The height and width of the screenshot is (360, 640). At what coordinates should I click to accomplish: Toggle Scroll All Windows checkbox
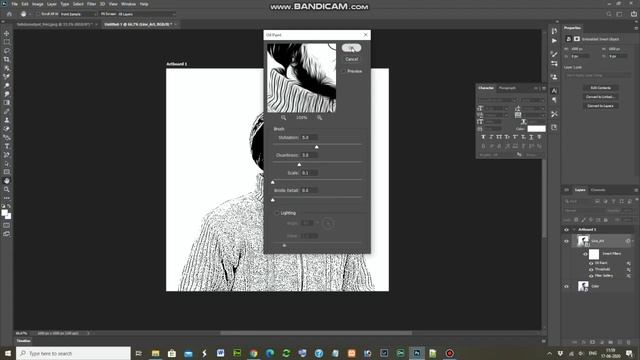click(37, 14)
